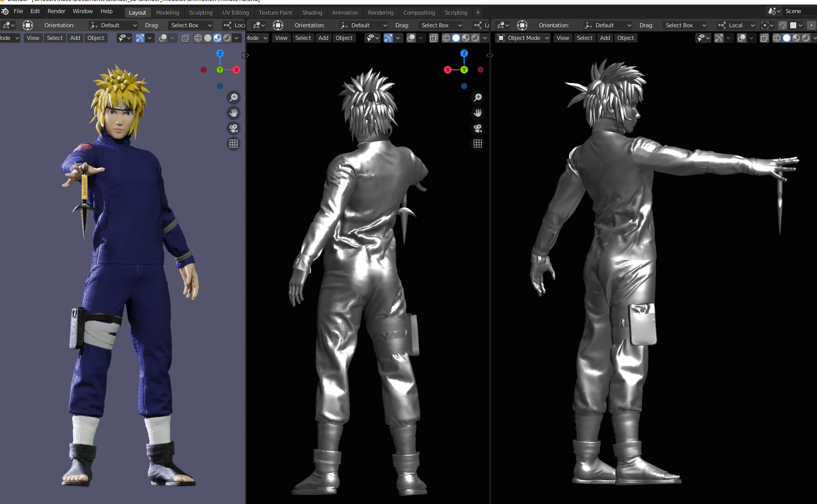The width and height of the screenshot is (817, 504).
Task: Click the Move tool icon in left viewport header
Action: (28, 25)
